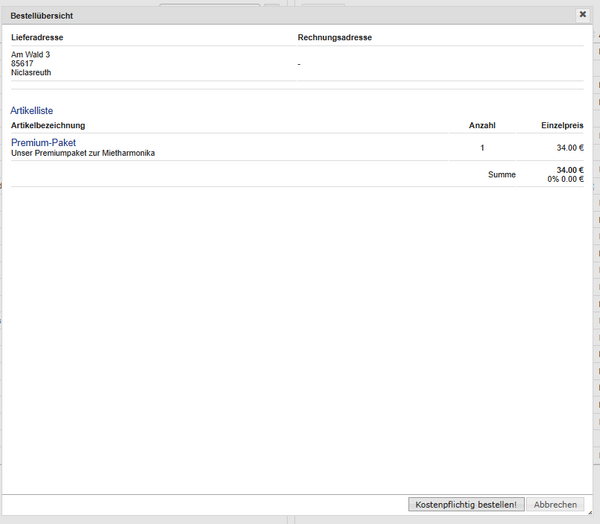Click the Lieferadresse heading
The height and width of the screenshot is (524, 600).
click(37, 38)
